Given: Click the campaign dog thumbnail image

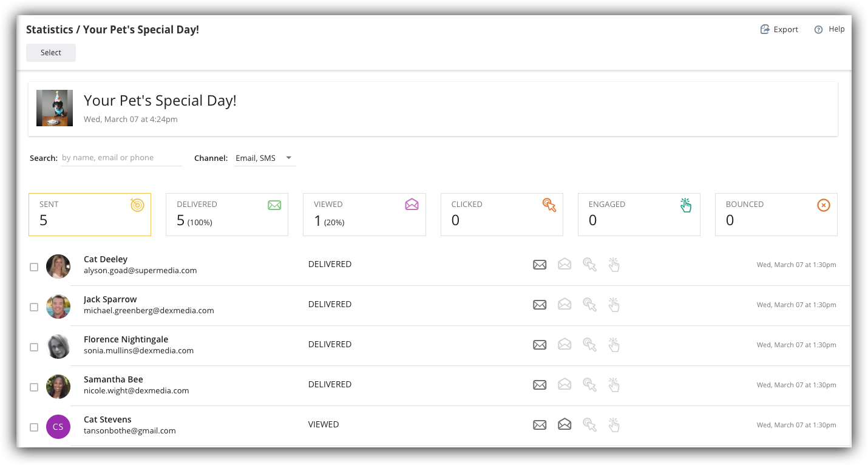Looking at the screenshot, I should click(x=55, y=108).
